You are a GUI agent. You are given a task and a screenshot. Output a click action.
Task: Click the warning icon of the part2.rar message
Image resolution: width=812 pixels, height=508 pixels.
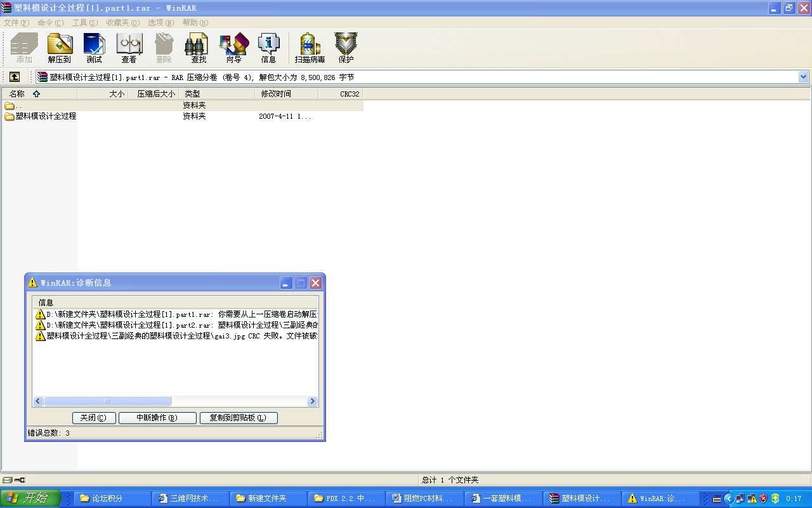coord(41,325)
